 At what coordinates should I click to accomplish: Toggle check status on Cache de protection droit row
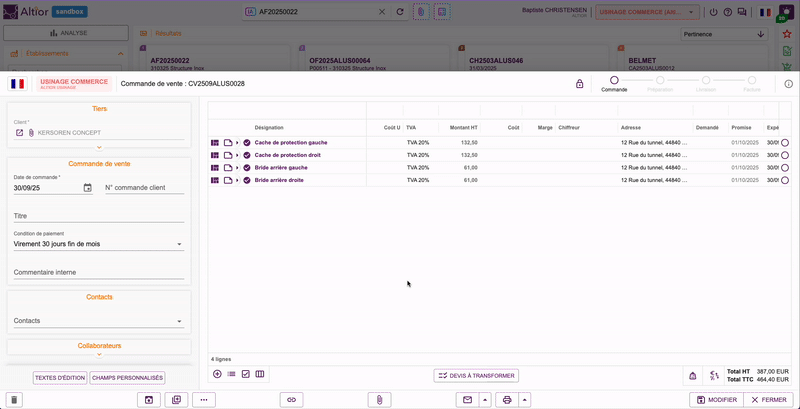click(247, 155)
